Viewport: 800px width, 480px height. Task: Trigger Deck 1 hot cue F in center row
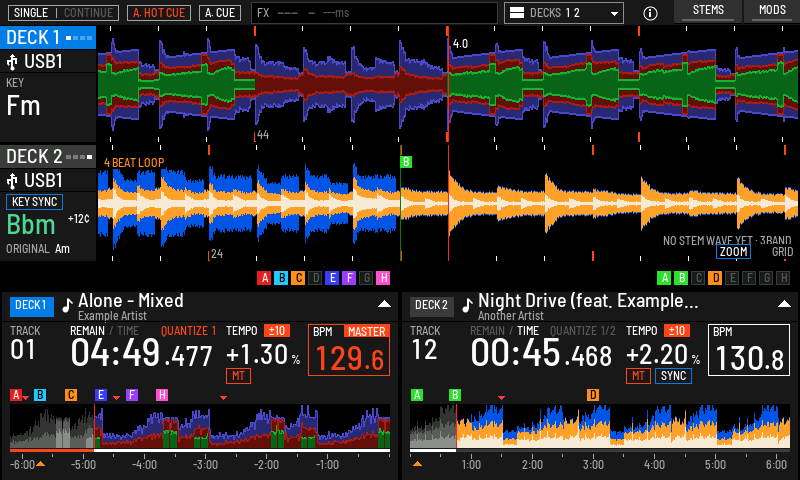pos(349,278)
